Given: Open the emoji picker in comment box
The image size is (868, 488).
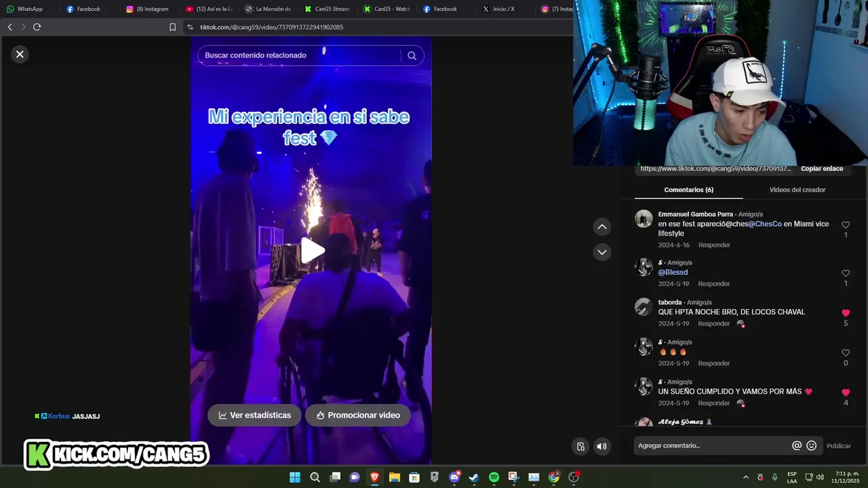Looking at the screenshot, I should (x=811, y=445).
